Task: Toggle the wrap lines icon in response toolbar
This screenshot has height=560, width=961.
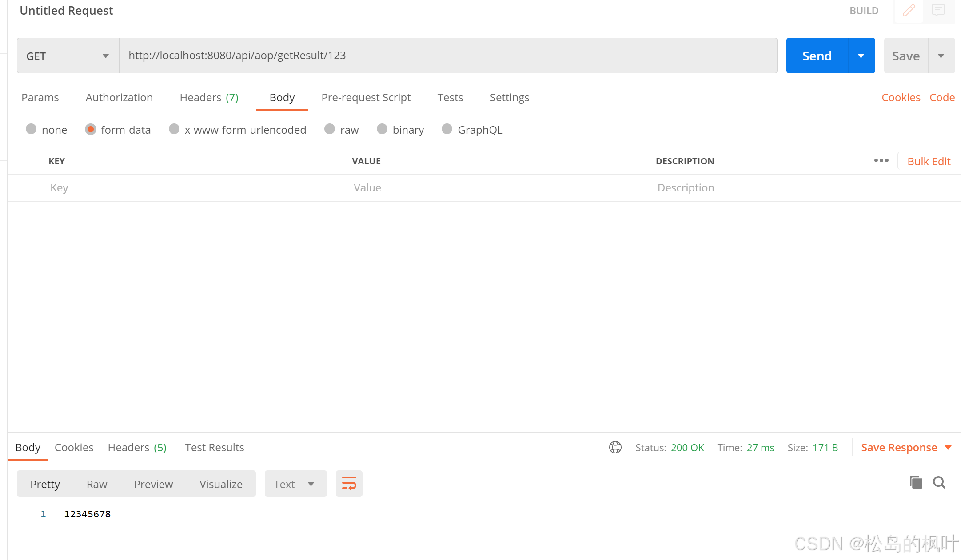Action: tap(349, 484)
